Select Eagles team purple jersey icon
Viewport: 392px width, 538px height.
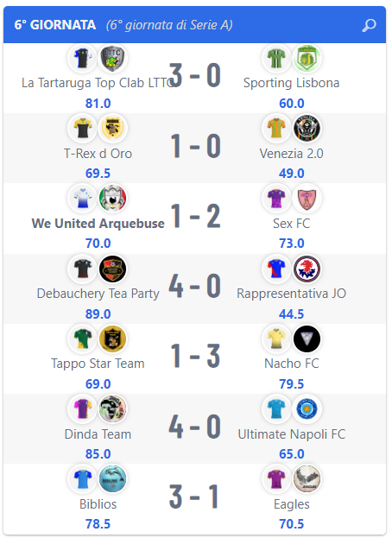point(276,479)
